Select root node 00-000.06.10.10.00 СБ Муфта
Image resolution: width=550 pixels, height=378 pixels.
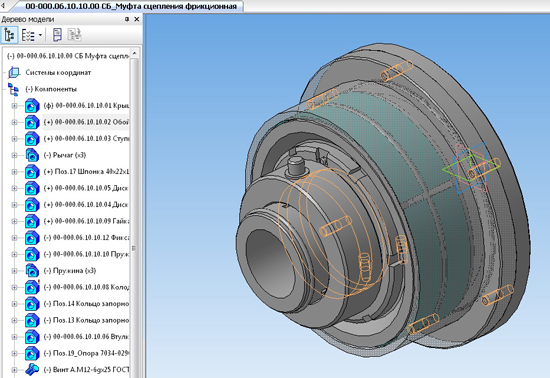[x=68, y=56]
